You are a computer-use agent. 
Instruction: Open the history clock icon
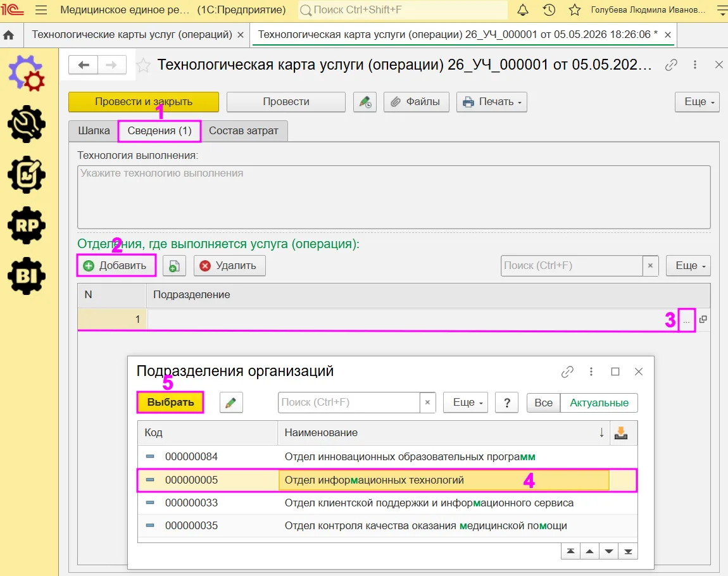(549, 9)
